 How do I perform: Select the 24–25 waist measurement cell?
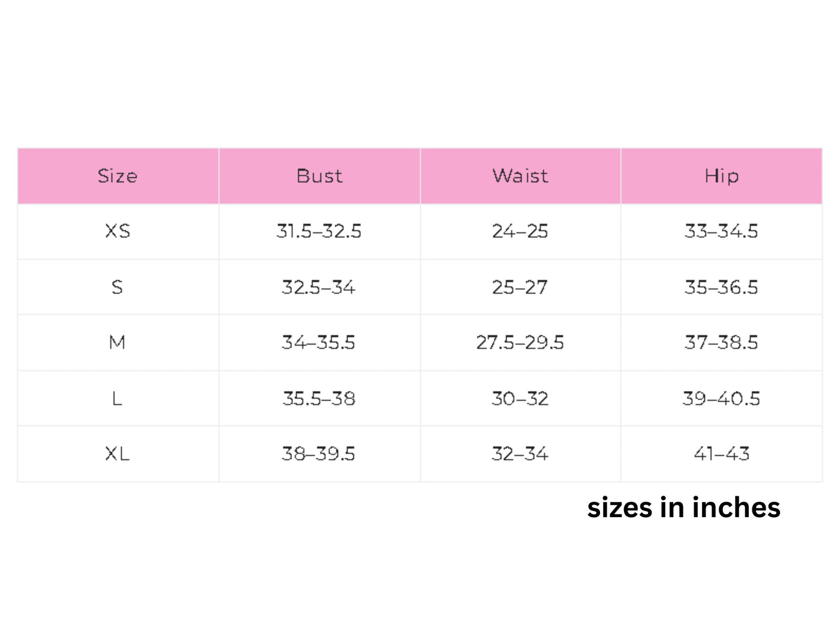[520, 231]
